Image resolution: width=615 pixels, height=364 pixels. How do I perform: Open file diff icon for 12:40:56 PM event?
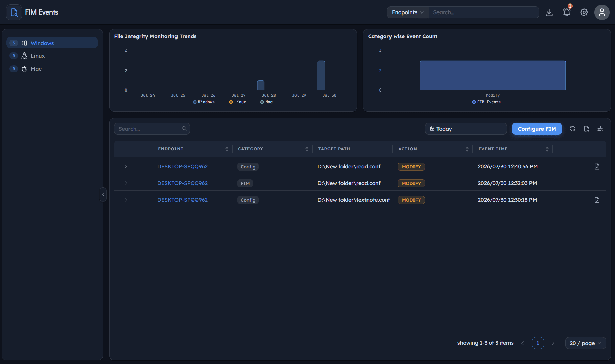[597, 166]
